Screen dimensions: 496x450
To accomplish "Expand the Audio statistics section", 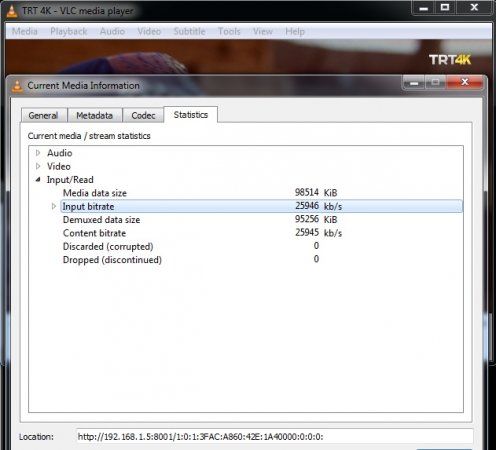I will point(38,153).
